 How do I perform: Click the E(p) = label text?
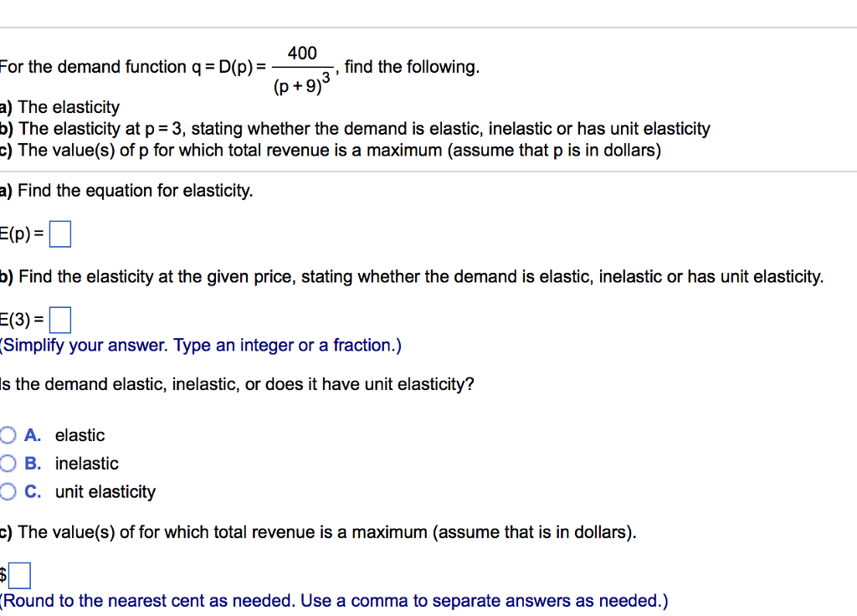[x=20, y=234]
